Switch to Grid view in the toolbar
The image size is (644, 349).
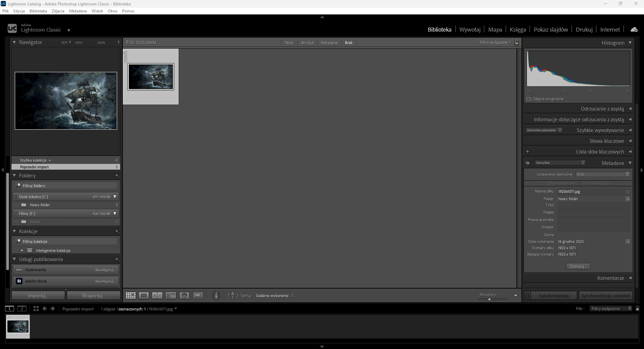click(x=131, y=296)
